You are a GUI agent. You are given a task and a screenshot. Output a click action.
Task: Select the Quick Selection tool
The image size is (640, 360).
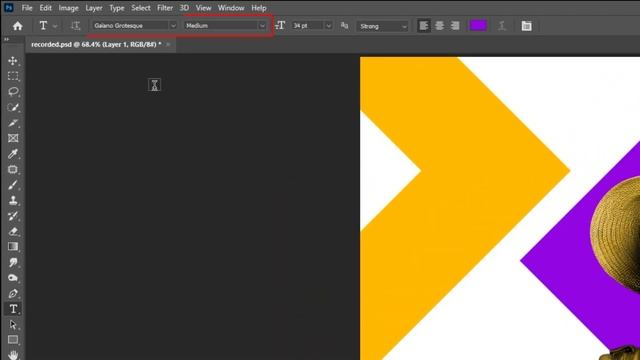click(13, 107)
